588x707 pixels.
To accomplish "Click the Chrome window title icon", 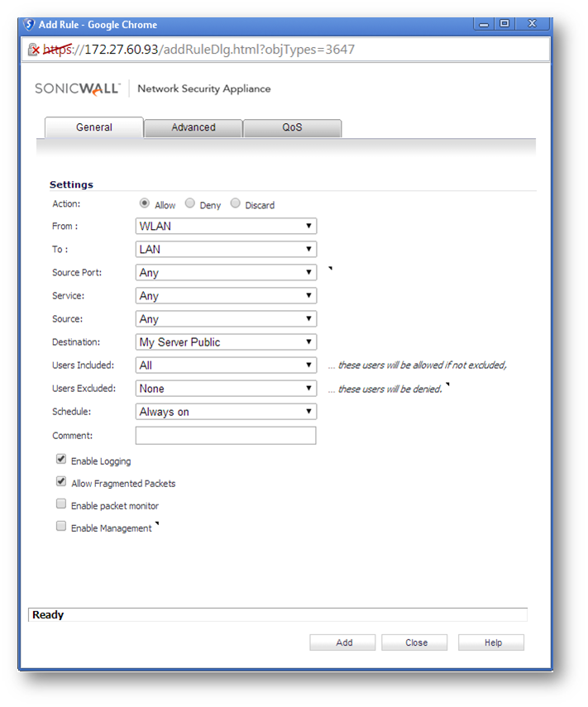I will click(30, 24).
